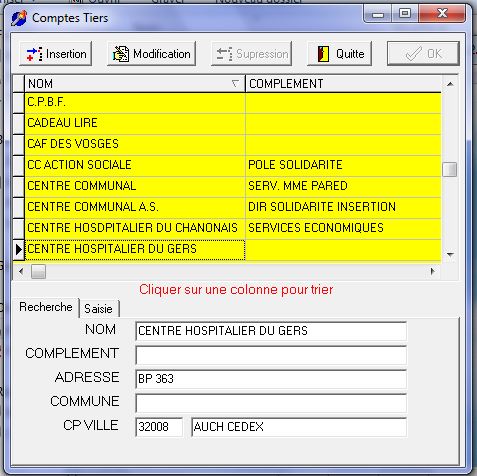Click the vertical scrollbar thumb
The image size is (477, 476).
450,169
